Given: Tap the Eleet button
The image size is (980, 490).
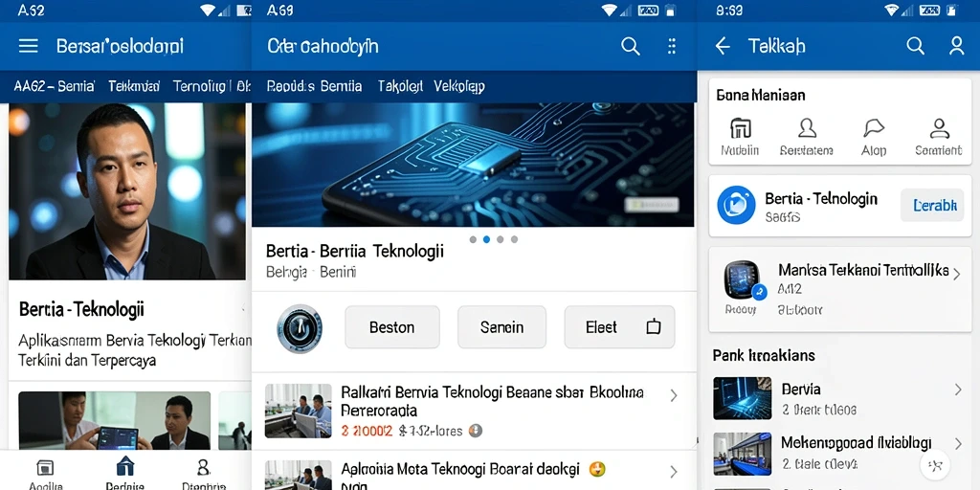Looking at the screenshot, I should click(x=619, y=327).
